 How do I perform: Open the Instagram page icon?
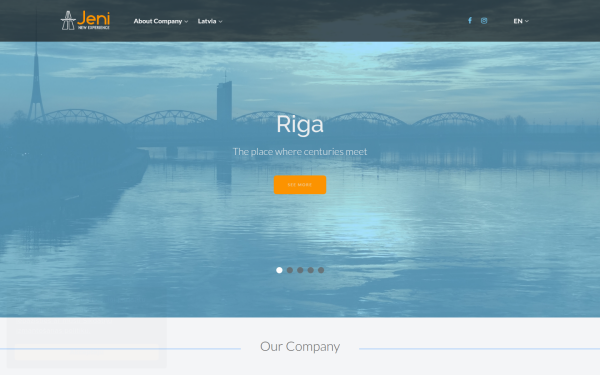point(484,21)
